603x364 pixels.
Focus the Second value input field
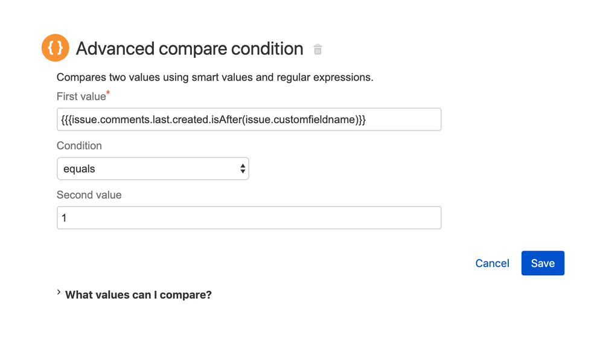pos(249,218)
